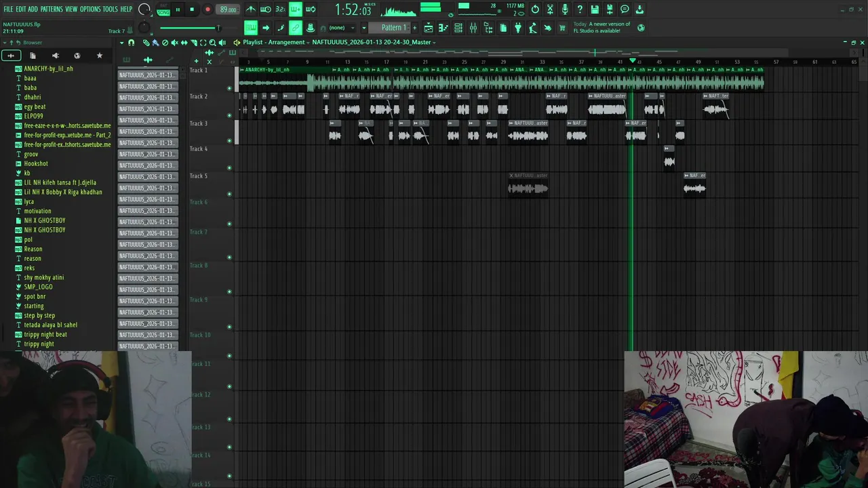Open the Playlist speaker icon menu
This screenshot has width=868, height=488.
pyautogui.click(x=237, y=42)
